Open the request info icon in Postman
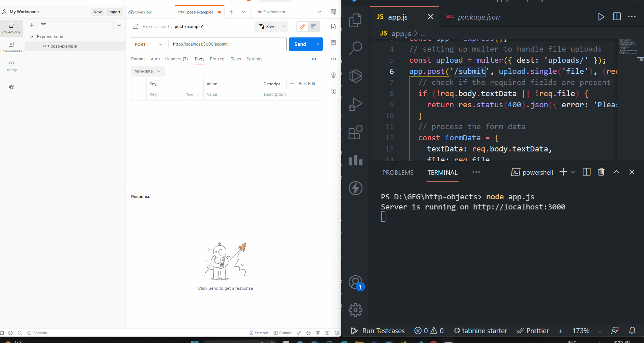 coord(333,91)
